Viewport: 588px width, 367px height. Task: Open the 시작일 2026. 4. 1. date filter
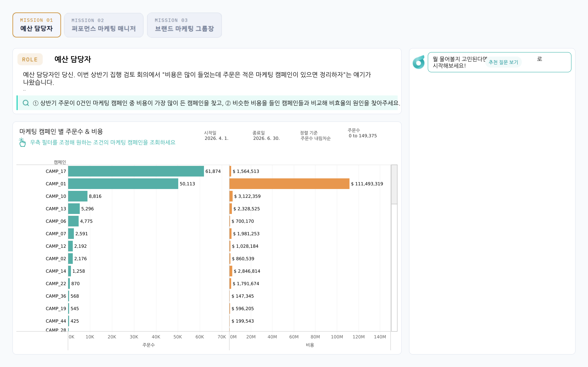pos(216,136)
